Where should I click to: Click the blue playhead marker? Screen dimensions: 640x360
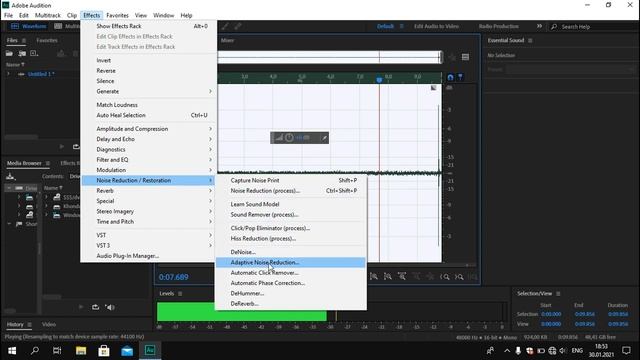click(379, 80)
